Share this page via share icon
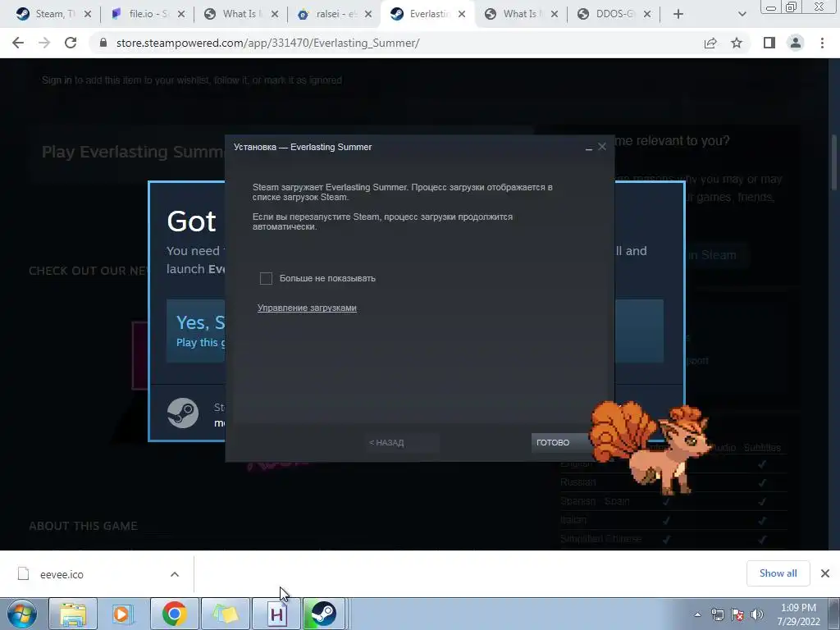 click(710, 43)
